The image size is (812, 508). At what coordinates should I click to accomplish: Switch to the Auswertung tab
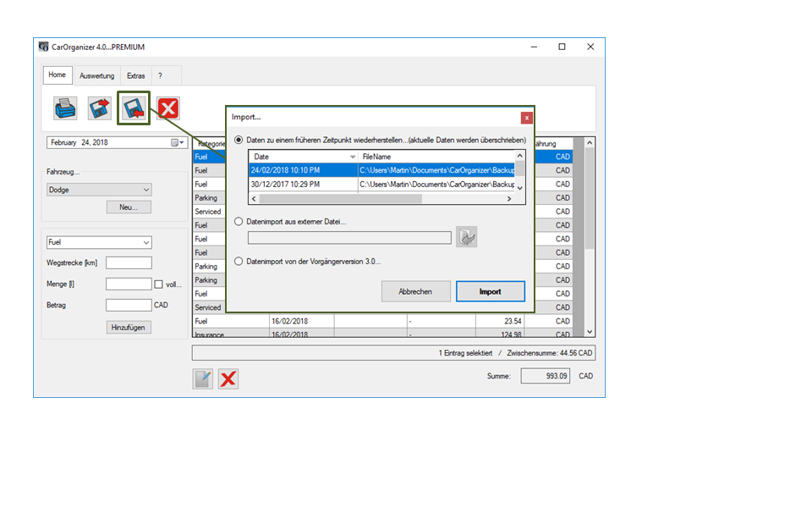click(96, 76)
